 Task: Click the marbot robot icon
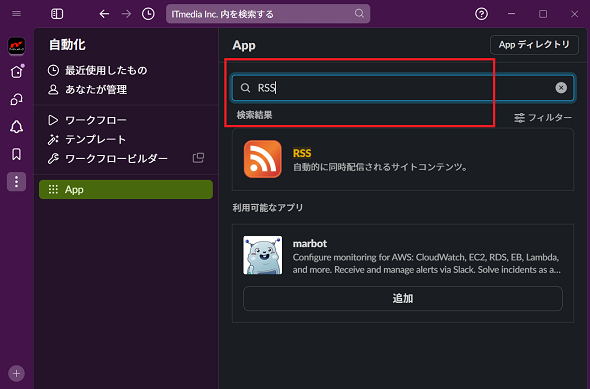click(262, 255)
